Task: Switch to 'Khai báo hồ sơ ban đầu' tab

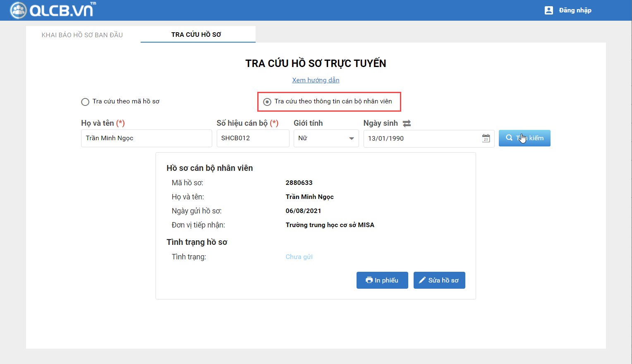Action: (x=82, y=35)
